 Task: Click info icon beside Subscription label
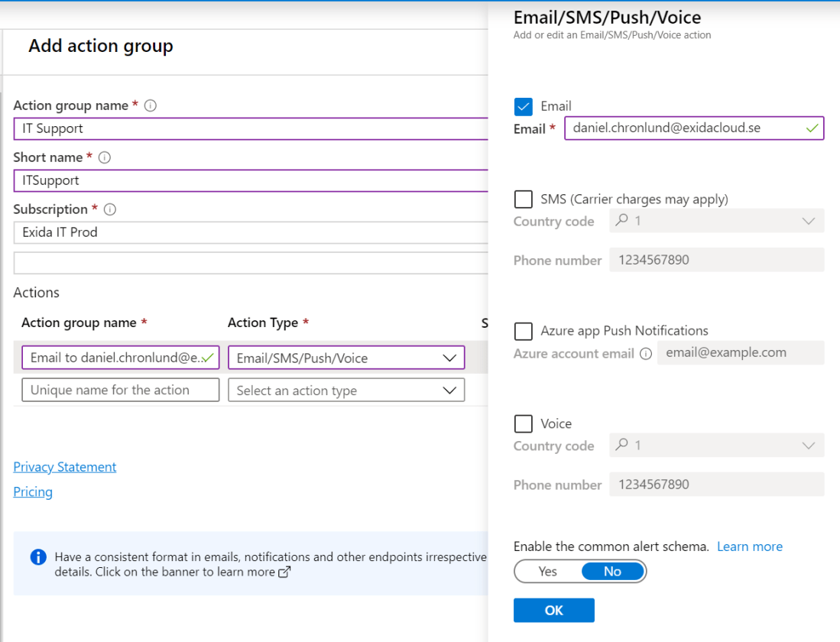click(110, 209)
